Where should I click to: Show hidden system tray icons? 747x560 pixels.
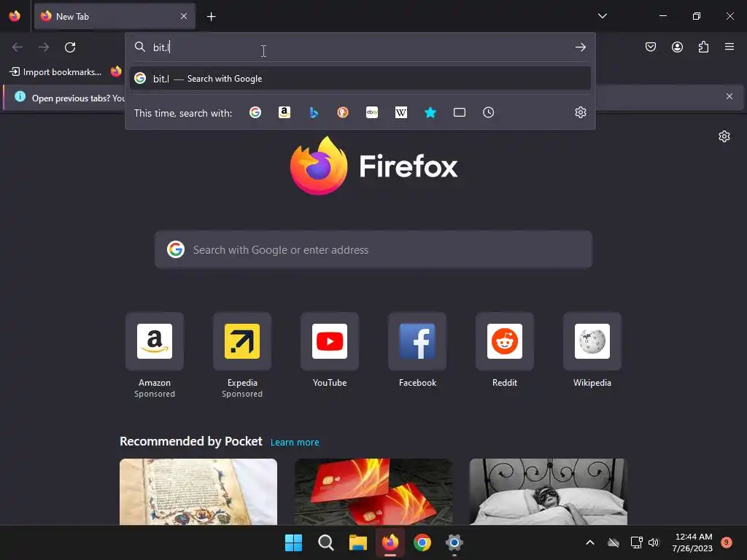pyautogui.click(x=589, y=542)
